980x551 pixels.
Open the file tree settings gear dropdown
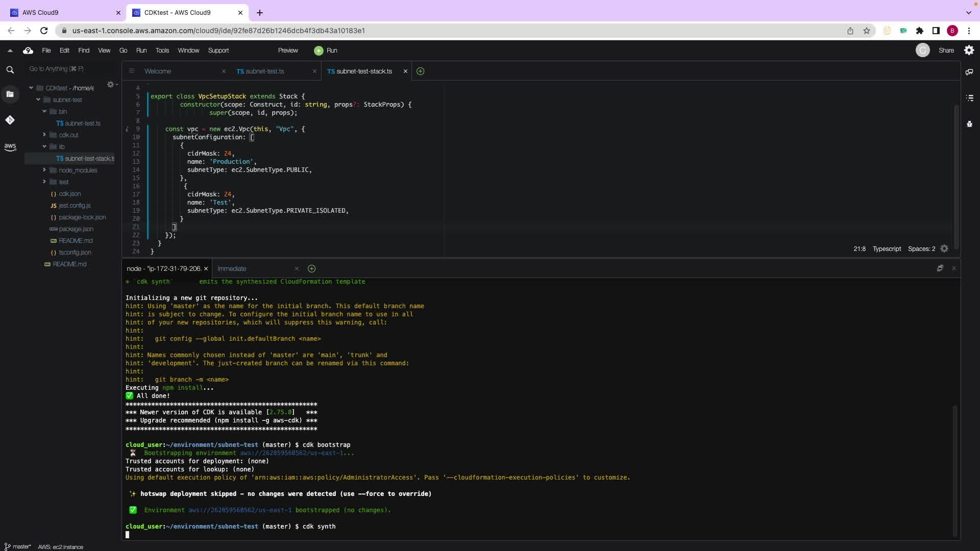click(112, 85)
